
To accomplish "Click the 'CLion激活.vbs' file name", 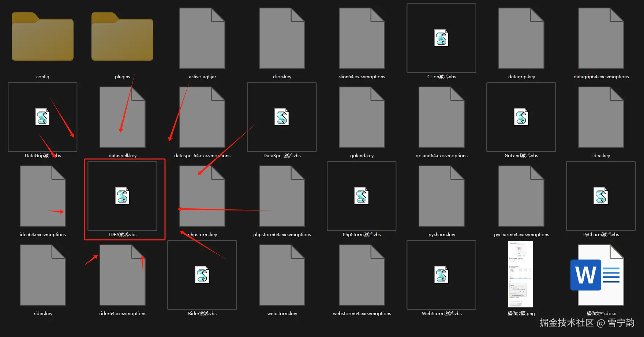I will [442, 77].
